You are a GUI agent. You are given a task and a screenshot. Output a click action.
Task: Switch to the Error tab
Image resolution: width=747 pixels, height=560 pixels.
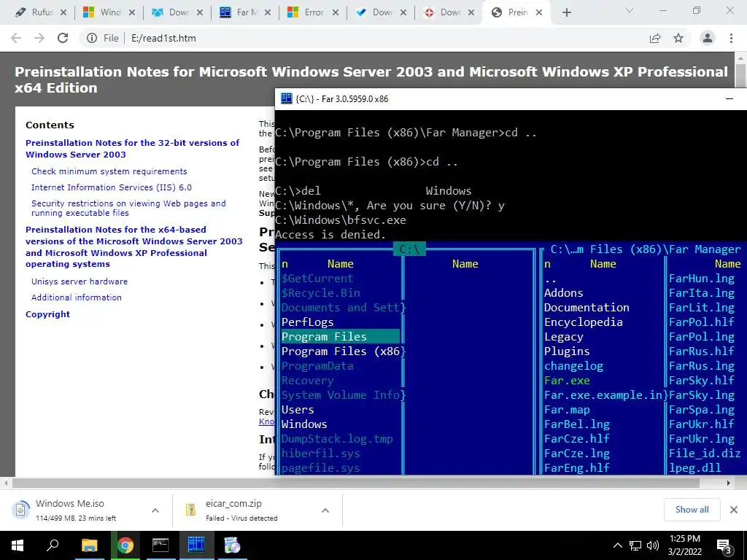[x=314, y=12]
